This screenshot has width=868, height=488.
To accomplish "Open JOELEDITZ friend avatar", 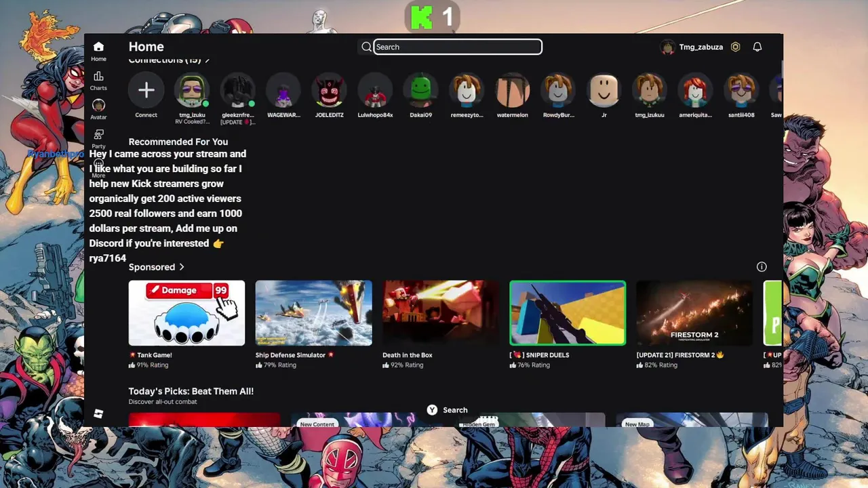I will 329,90.
